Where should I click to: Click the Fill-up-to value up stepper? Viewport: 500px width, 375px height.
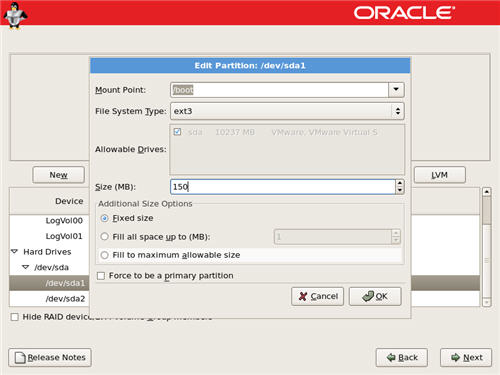click(396, 233)
